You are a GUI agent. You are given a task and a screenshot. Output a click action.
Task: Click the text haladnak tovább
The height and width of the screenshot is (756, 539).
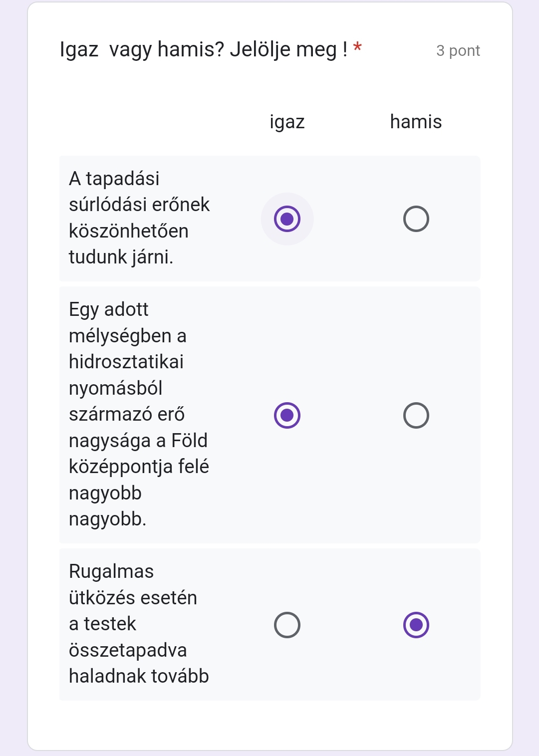pyautogui.click(x=139, y=676)
